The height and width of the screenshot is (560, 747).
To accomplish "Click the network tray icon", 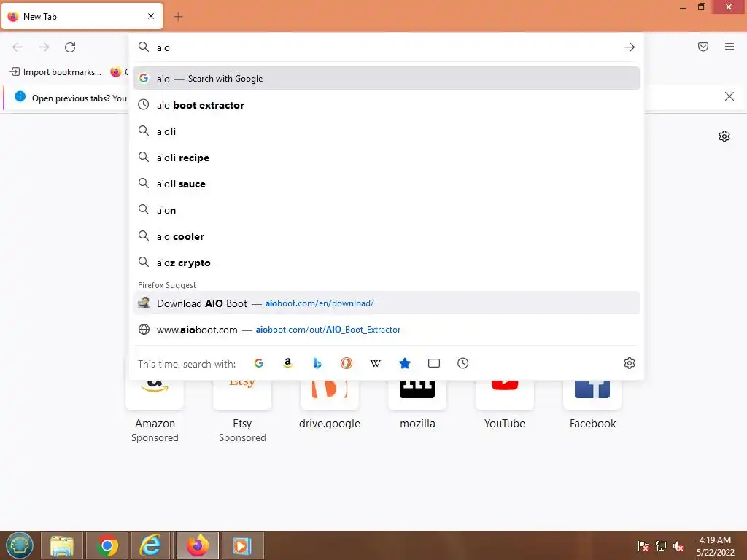I will (x=661, y=546).
